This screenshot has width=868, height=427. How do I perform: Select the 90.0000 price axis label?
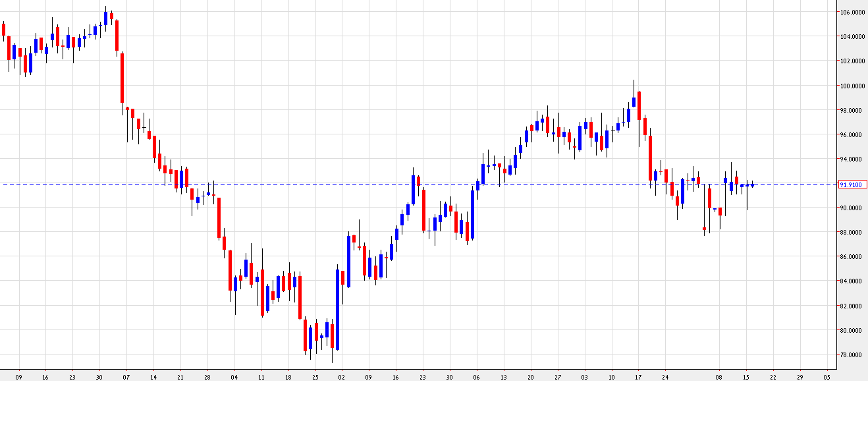tap(852, 208)
